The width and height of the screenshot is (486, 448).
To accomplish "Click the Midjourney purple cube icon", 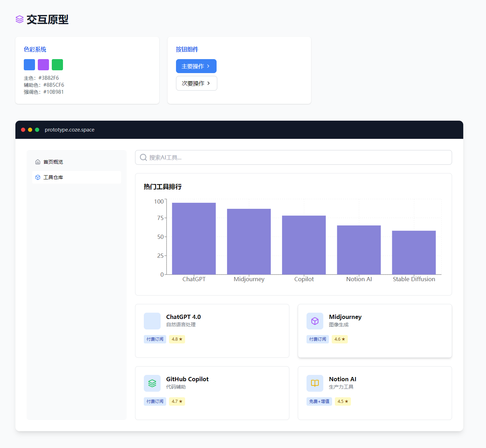I will tap(315, 321).
